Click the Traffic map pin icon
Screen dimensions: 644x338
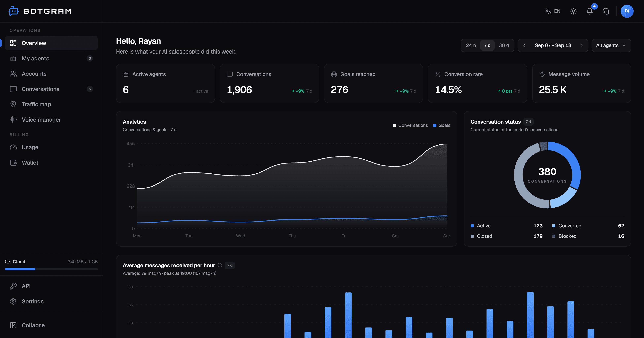[13, 104]
